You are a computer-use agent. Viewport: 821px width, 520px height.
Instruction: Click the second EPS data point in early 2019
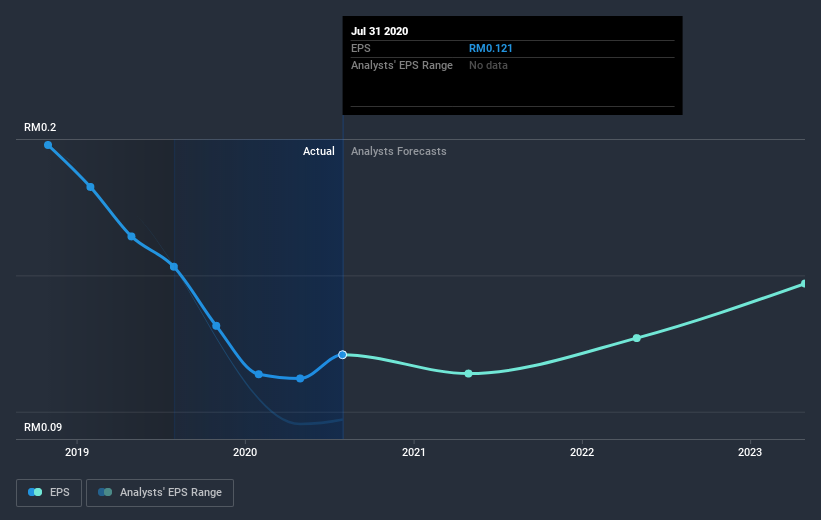91,187
